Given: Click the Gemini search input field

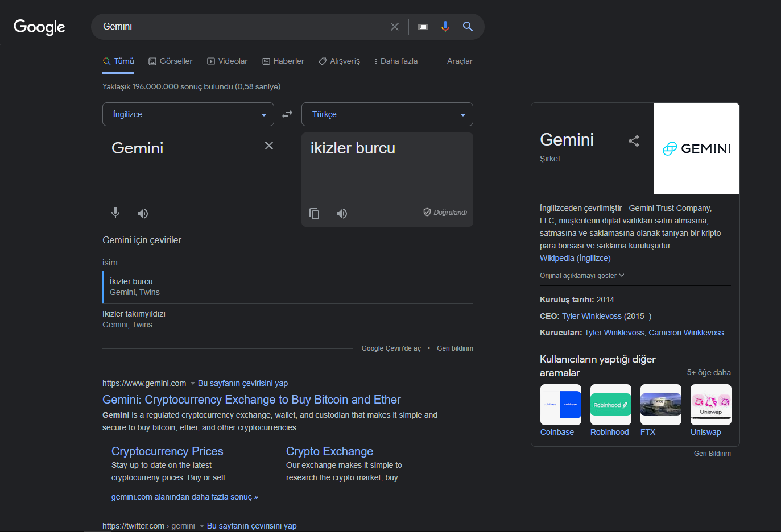Looking at the screenshot, I should pos(242,27).
